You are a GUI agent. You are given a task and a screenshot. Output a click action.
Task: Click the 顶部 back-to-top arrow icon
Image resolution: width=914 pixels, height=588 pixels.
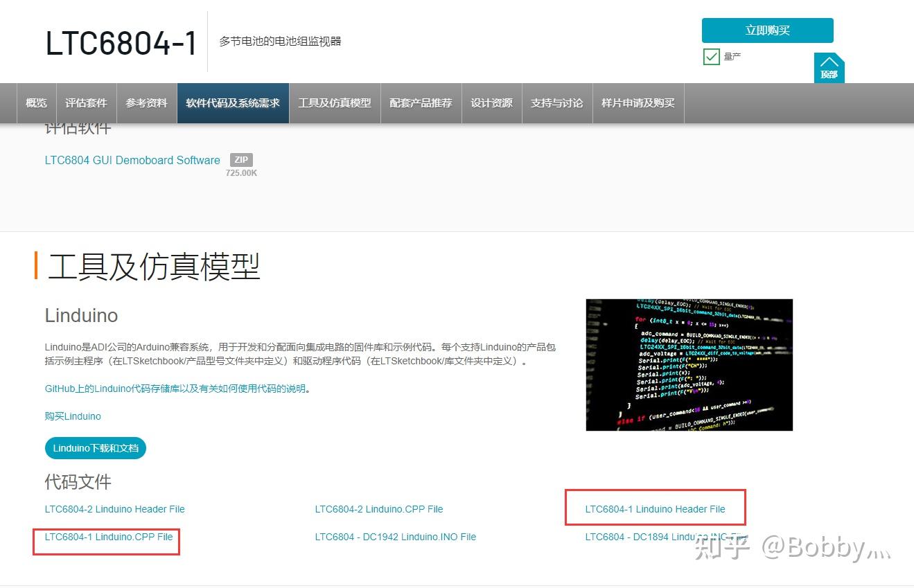pos(828,67)
